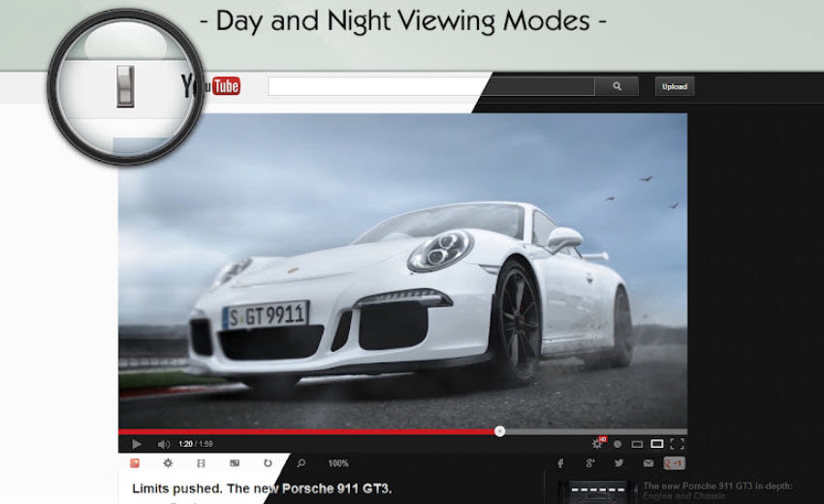Open the YouTube logo home link
Viewport: 824px width, 504px height.
[210, 86]
